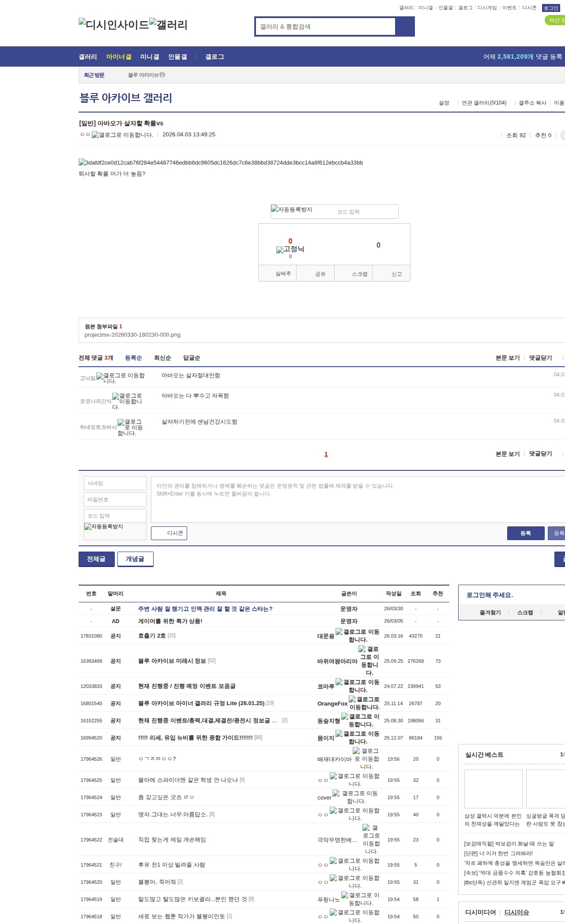Click the 닉네임 input field
565x924 pixels.
115,483
